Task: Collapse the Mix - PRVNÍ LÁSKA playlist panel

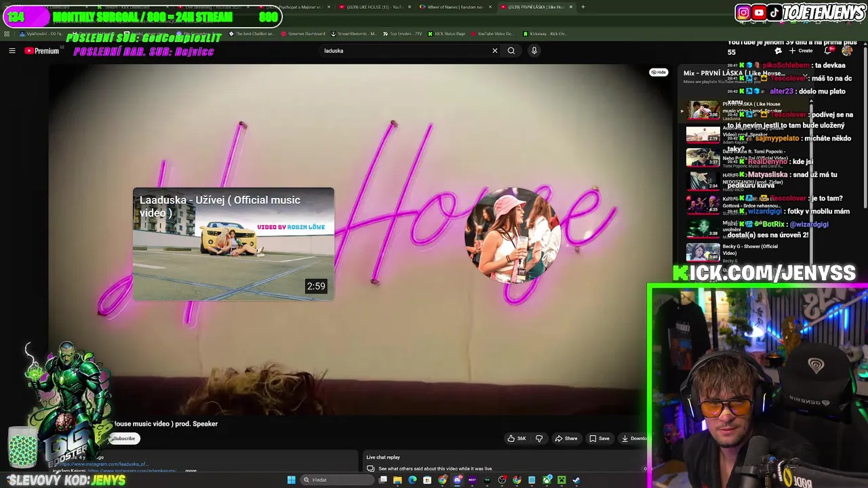Action: [x=805, y=76]
